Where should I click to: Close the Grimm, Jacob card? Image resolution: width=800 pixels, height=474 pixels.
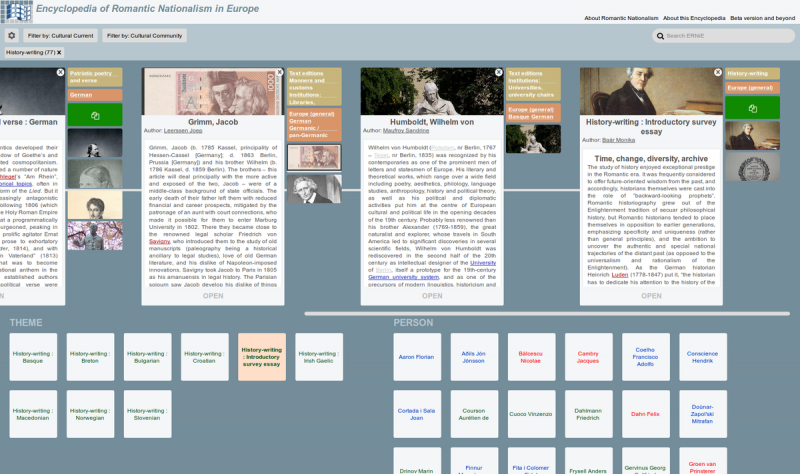click(280, 72)
